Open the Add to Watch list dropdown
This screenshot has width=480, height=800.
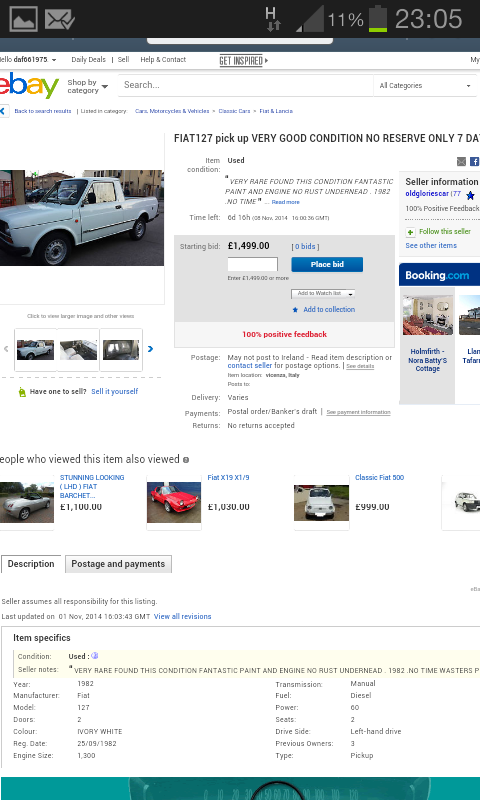(323, 293)
